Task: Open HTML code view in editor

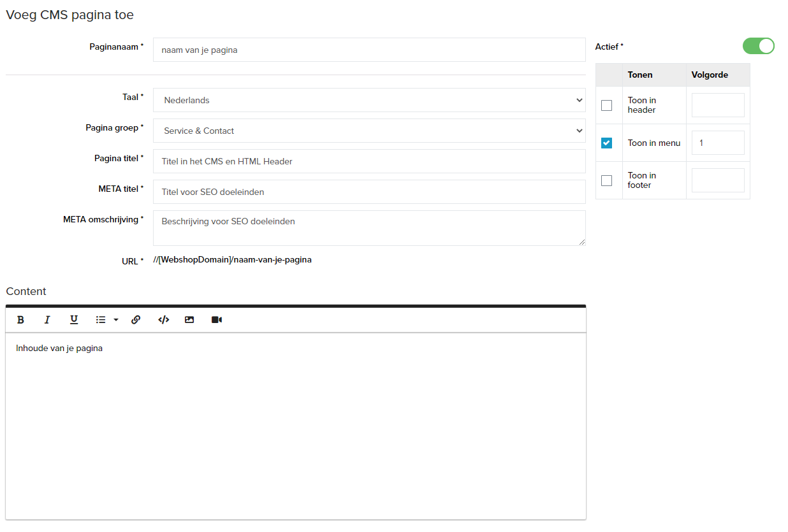Action: 163,320
